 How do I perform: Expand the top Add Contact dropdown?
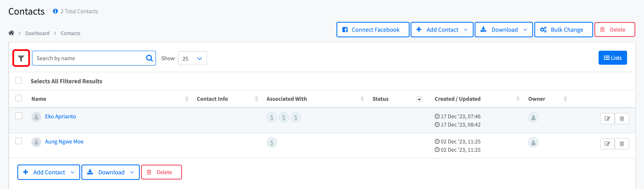[x=466, y=30]
